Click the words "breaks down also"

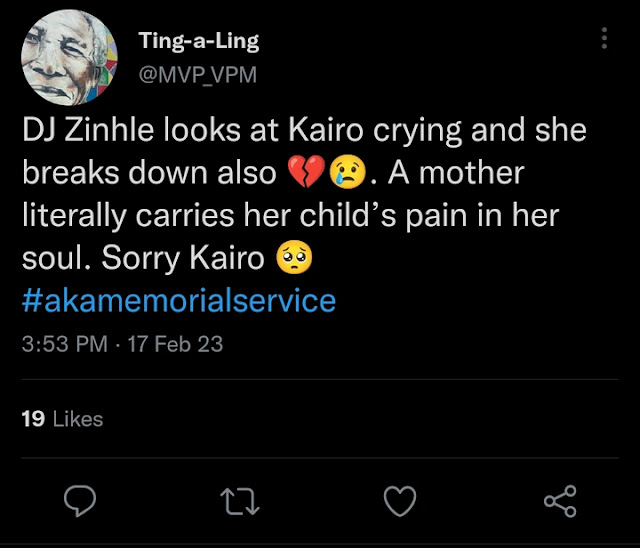pyautogui.click(x=148, y=173)
